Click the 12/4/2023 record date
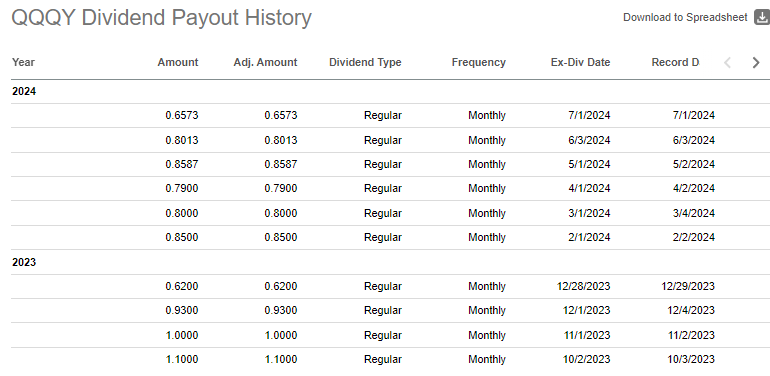The height and width of the screenshot is (376, 770). pyautogui.click(x=691, y=310)
